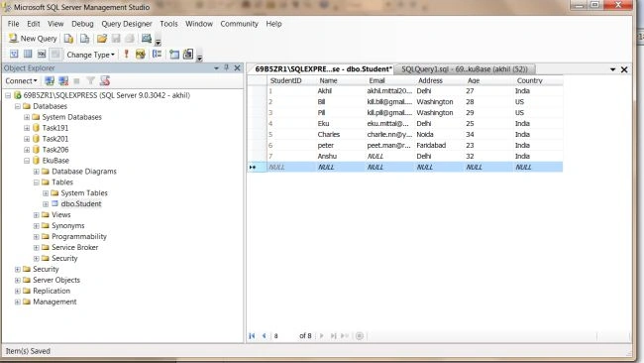
Task: Click the Print/Save All icon next to Save
Action: pyautogui.click(x=130, y=39)
